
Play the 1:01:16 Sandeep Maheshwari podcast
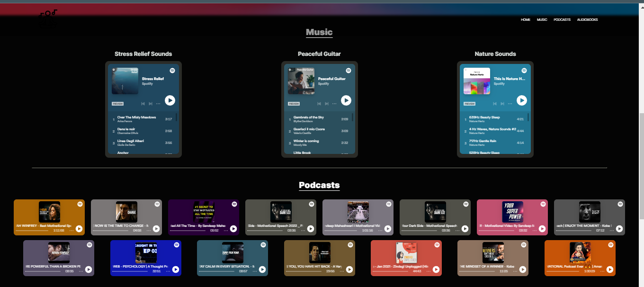click(388, 229)
